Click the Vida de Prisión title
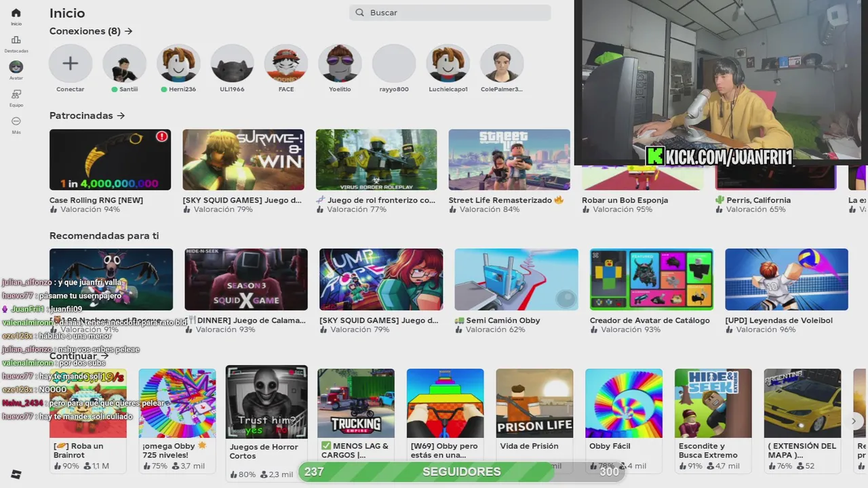Screen dimensions: 868x488 click(x=529, y=446)
